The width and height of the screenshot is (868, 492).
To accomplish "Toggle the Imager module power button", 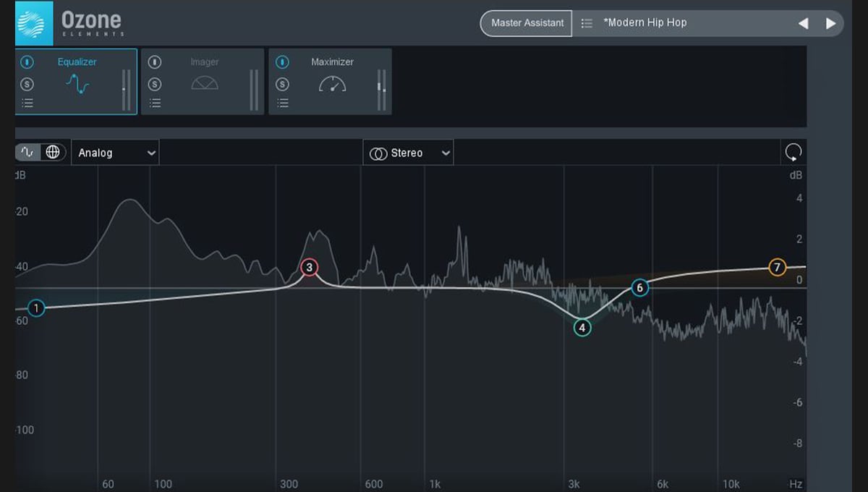I will 154,62.
